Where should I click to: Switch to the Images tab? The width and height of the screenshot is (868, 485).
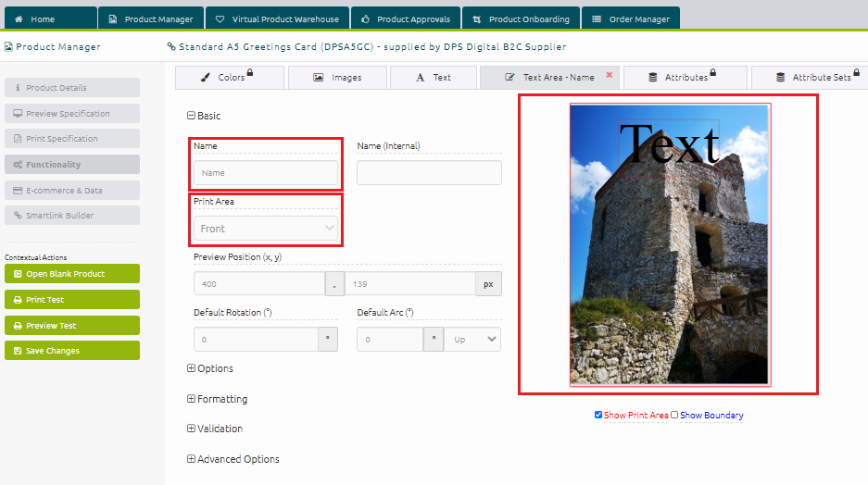coord(338,78)
